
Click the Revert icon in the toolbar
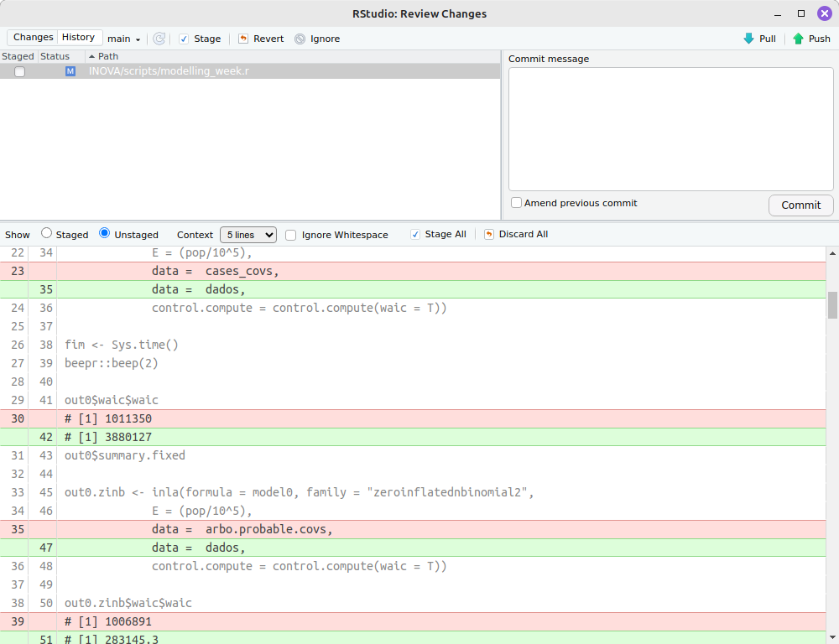tap(243, 39)
